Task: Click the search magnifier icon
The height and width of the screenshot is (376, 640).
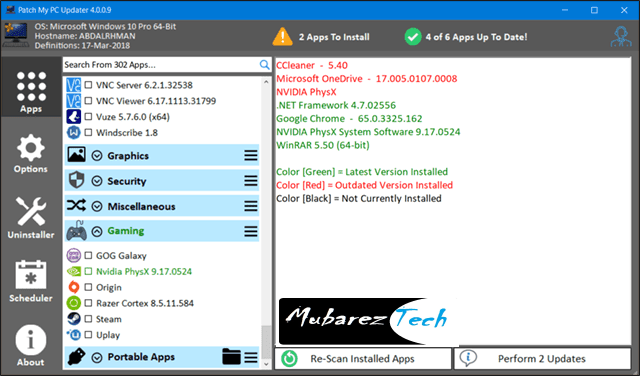Action: [x=264, y=65]
